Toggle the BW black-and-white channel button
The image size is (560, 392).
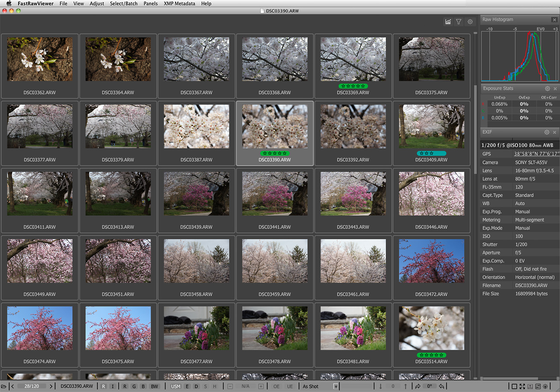pos(154,386)
